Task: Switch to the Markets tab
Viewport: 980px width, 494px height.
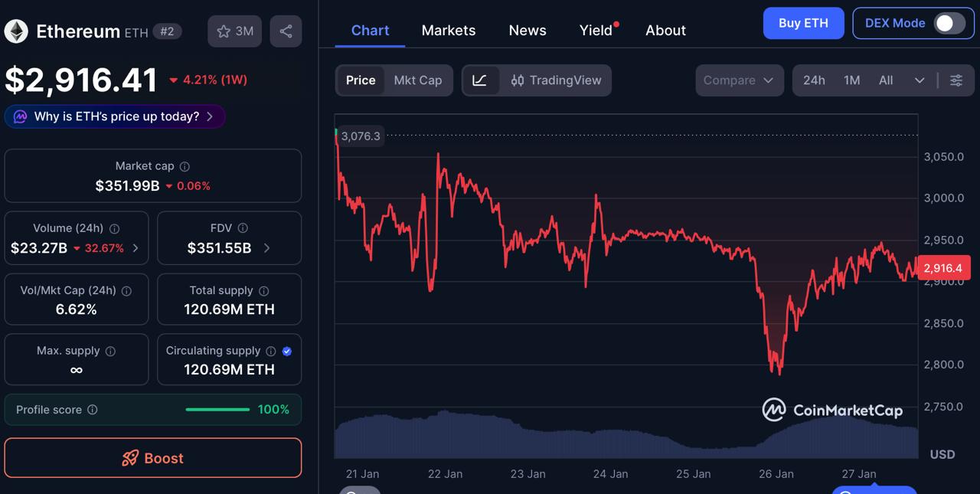Action: point(449,30)
